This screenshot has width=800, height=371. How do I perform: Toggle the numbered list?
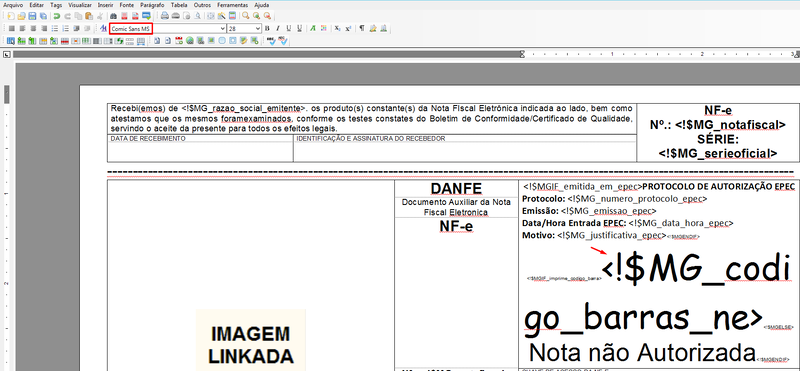pos(65,28)
